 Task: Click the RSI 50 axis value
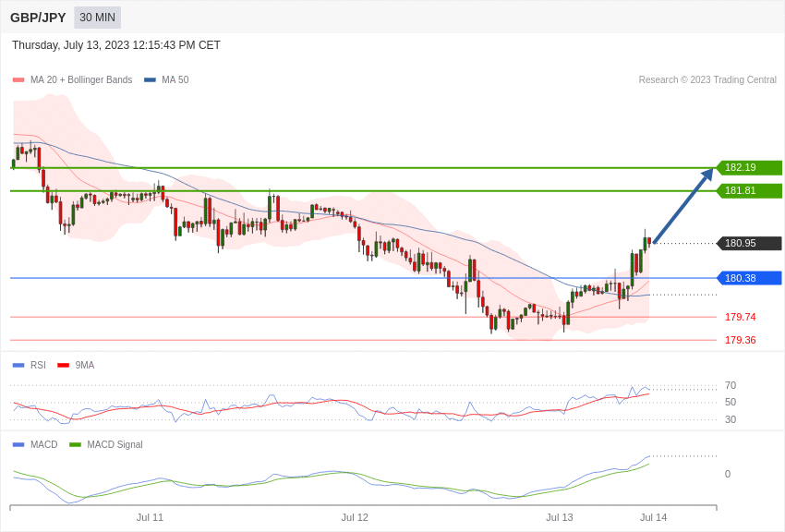(731, 403)
